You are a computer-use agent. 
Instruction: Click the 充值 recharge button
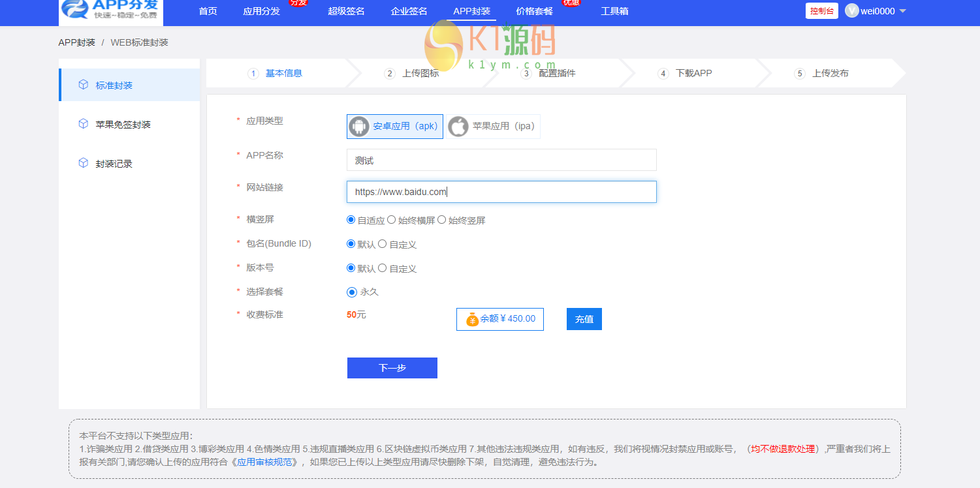pyautogui.click(x=584, y=319)
